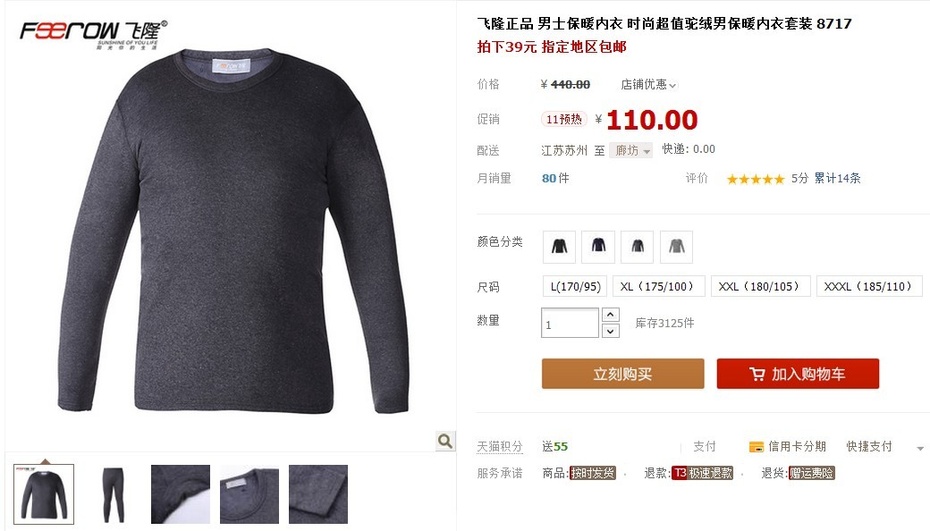Select size L(170/95)
The height and width of the screenshot is (531, 930).
click(575, 287)
